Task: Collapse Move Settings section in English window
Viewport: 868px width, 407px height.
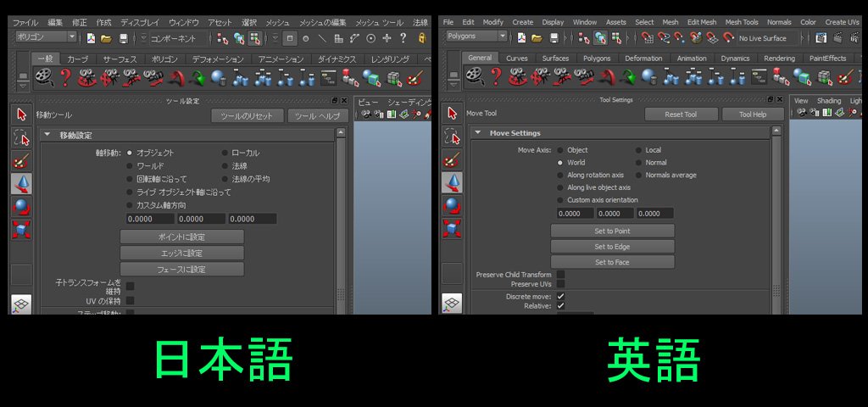Action: click(478, 133)
